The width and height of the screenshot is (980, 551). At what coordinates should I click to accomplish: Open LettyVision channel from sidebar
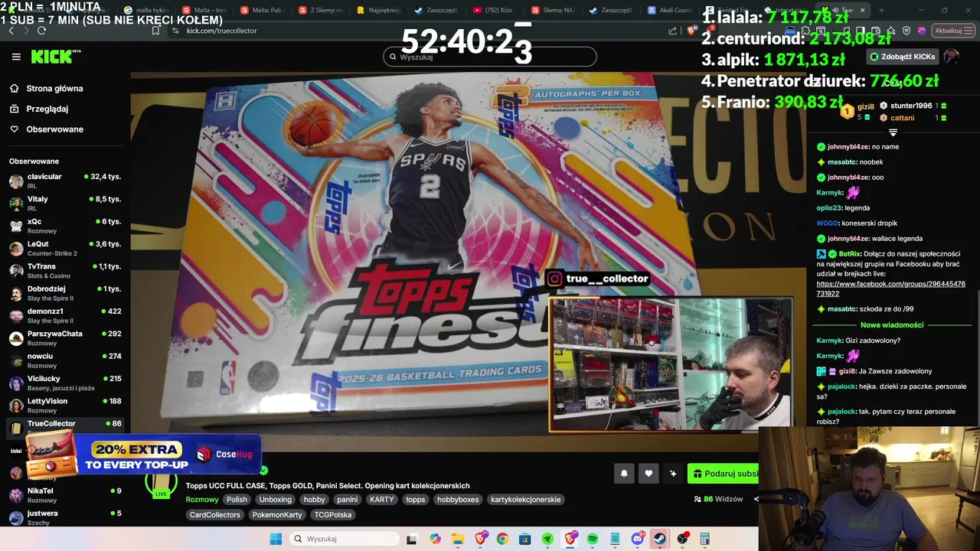coord(65,406)
